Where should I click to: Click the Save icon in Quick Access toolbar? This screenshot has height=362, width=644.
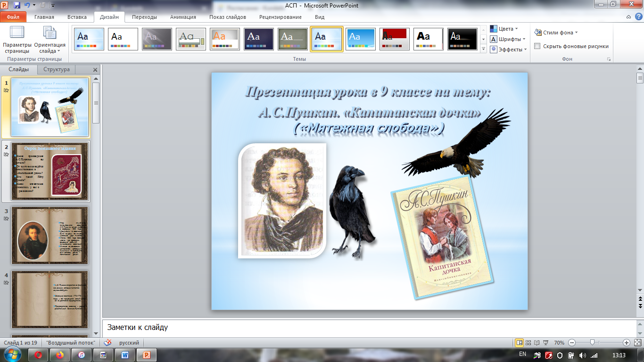pos(17,5)
